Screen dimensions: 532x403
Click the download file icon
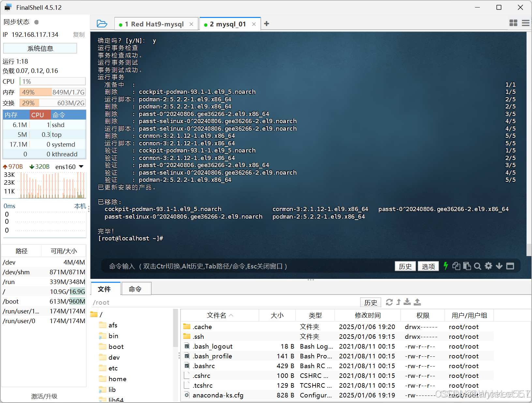407,302
